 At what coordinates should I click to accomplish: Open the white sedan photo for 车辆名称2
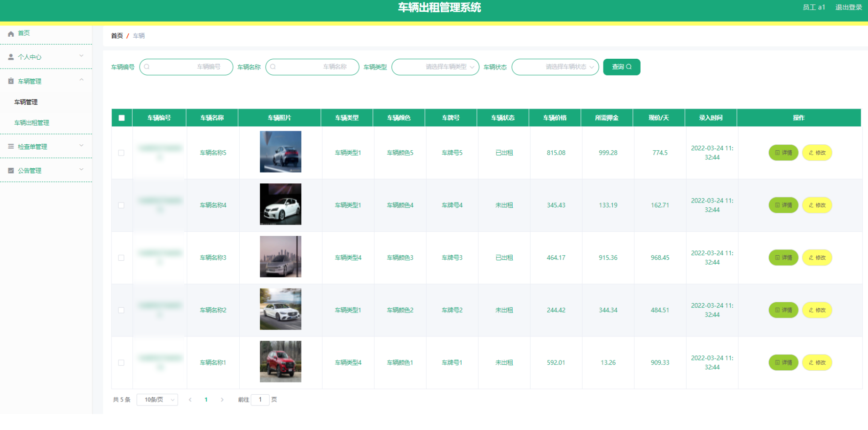click(281, 309)
